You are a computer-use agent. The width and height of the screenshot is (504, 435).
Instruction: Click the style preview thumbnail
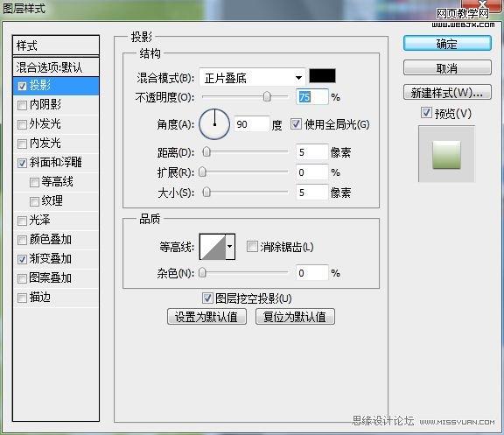(446, 154)
